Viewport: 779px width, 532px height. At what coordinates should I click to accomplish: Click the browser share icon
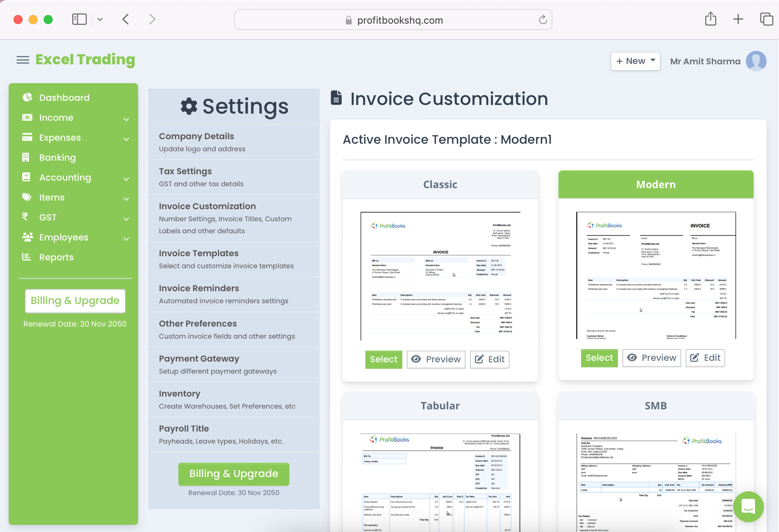click(711, 19)
